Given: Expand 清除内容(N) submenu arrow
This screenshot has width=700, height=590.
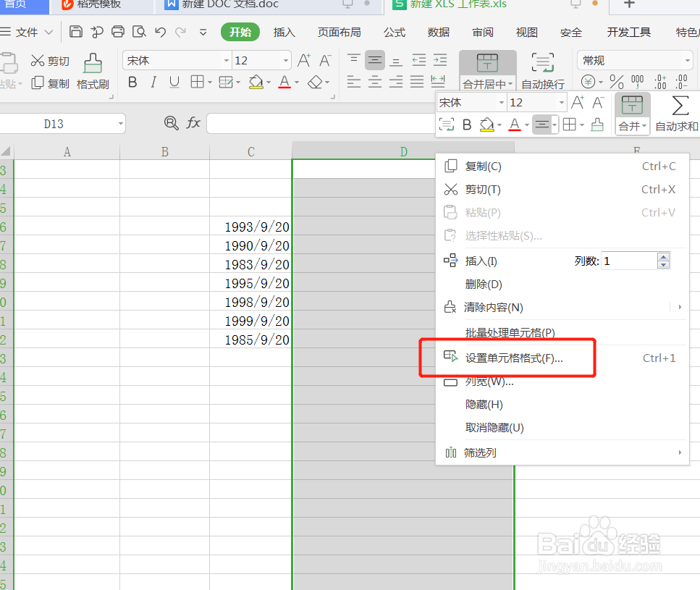Looking at the screenshot, I should pyautogui.click(x=680, y=307).
